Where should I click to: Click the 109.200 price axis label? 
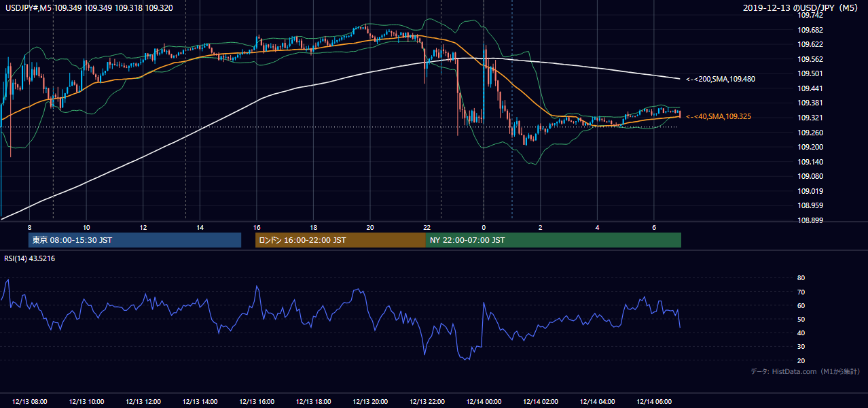(x=810, y=147)
